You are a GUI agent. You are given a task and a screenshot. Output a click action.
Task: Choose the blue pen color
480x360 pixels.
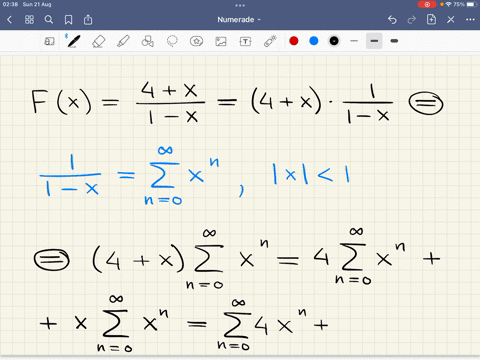pyautogui.click(x=314, y=41)
